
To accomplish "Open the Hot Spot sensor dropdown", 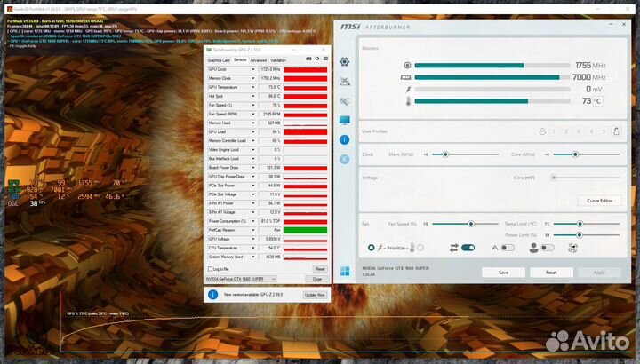I will (253, 97).
